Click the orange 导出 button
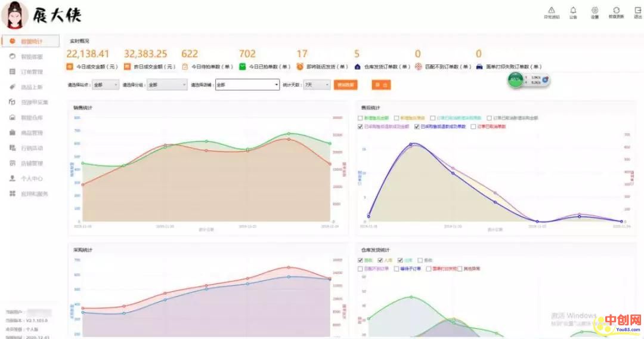Viewport: 644px width, 339px height. 381,85
